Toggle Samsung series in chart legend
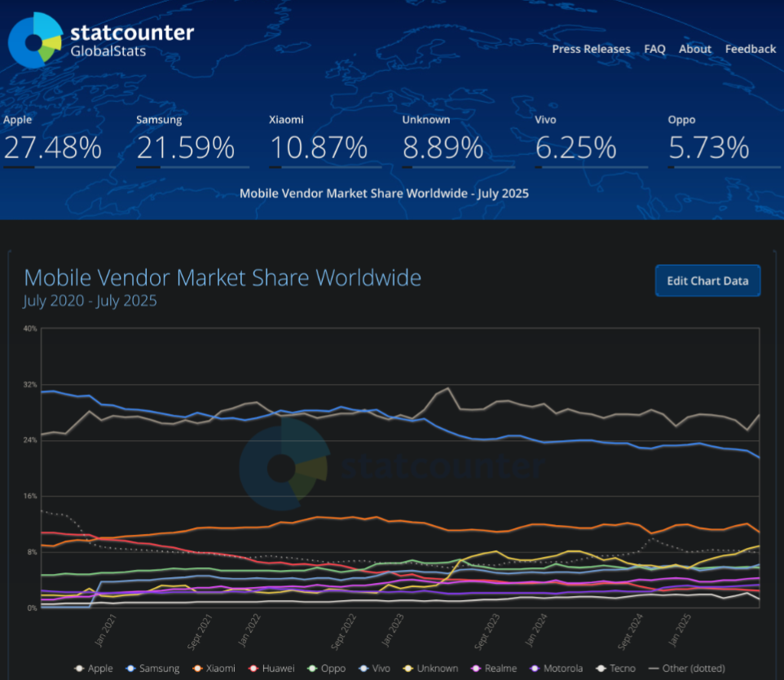The width and height of the screenshot is (784, 680). point(152,669)
